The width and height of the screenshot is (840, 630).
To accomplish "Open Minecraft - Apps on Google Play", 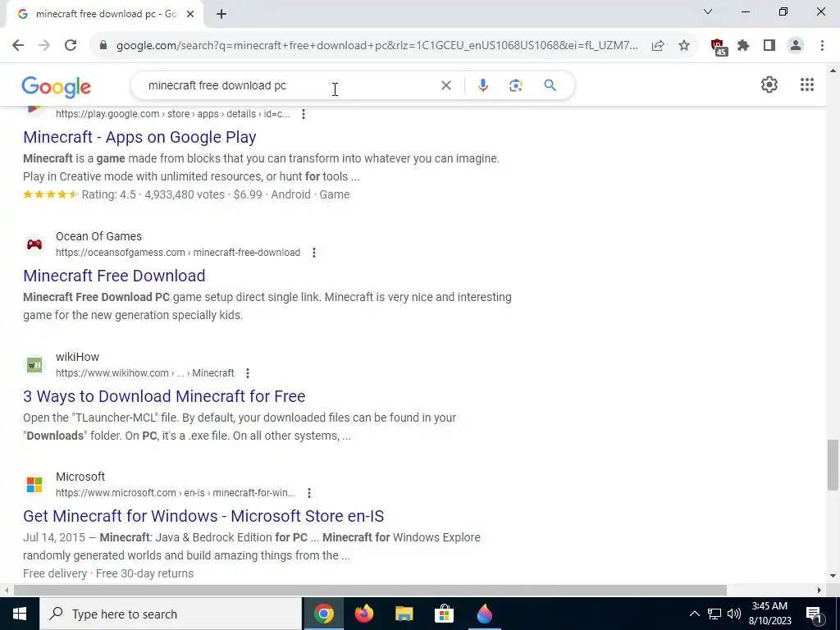I will tap(139, 137).
